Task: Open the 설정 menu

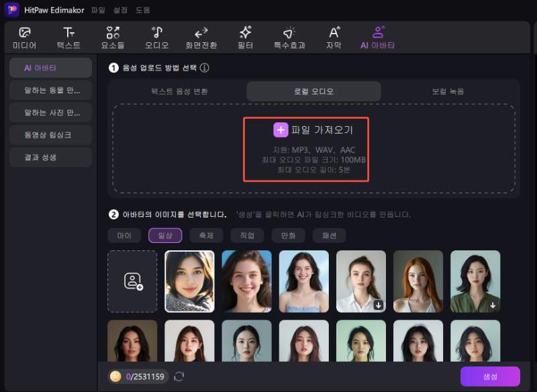Action: [x=122, y=9]
